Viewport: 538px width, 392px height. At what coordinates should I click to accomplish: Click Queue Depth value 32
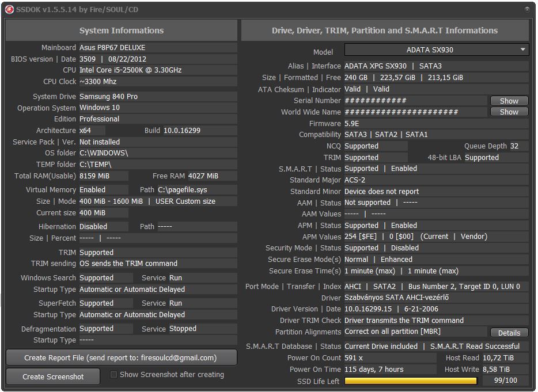[x=514, y=146]
